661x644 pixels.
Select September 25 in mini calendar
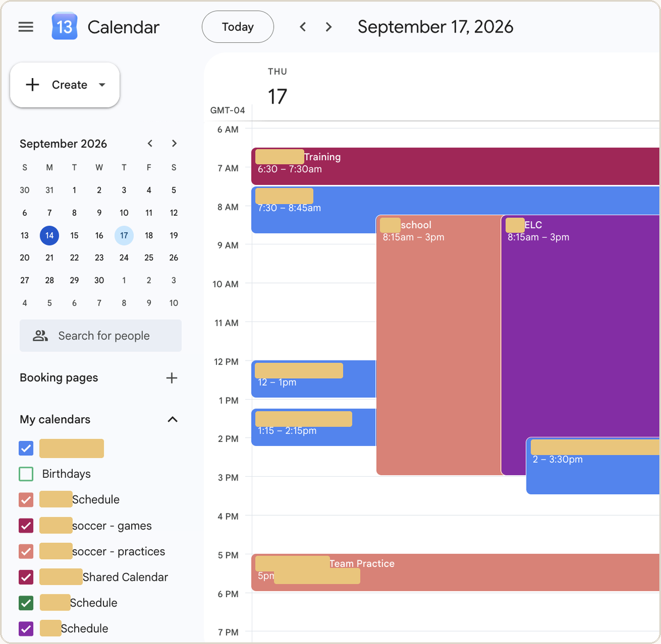(149, 258)
